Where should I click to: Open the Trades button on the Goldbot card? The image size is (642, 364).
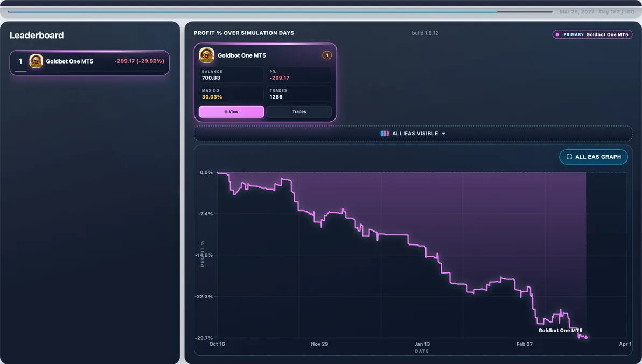[299, 111]
